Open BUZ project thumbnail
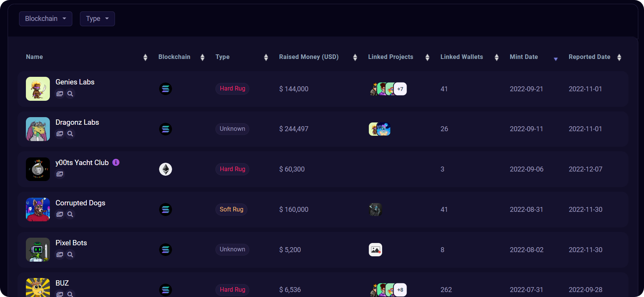 38,287
